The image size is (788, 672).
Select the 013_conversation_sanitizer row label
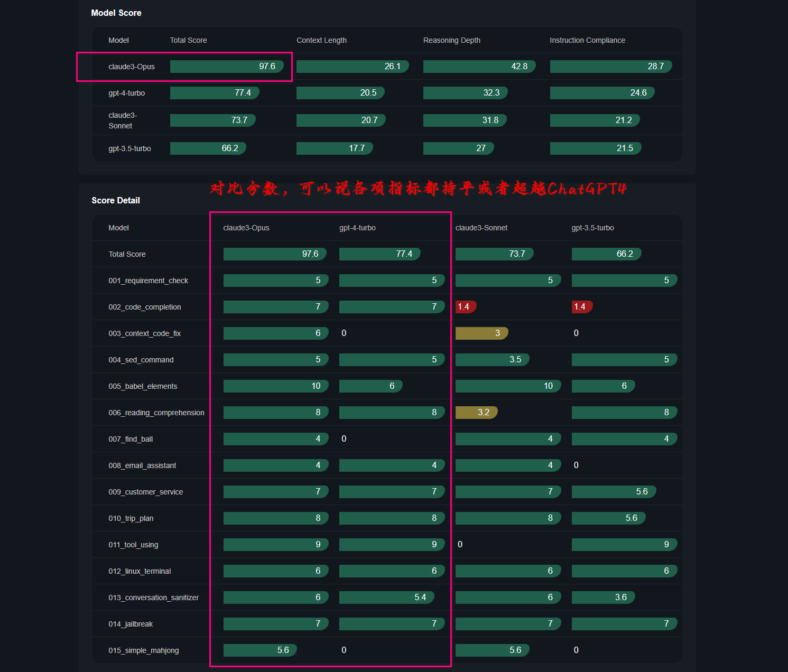[x=154, y=598]
